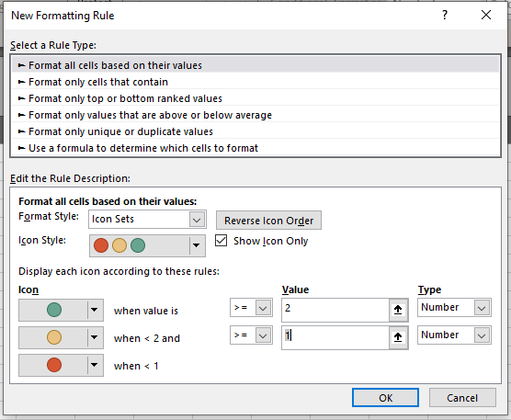Click the range selector arrow beside value 2
Viewport: 511px width, 420px height.
pyautogui.click(x=398, y=310)
